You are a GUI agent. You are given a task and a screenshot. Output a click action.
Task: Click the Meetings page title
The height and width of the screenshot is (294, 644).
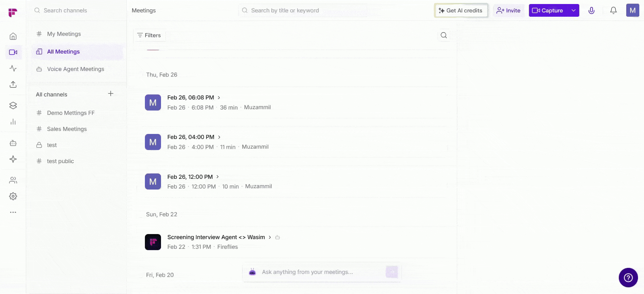click(144, 10)
